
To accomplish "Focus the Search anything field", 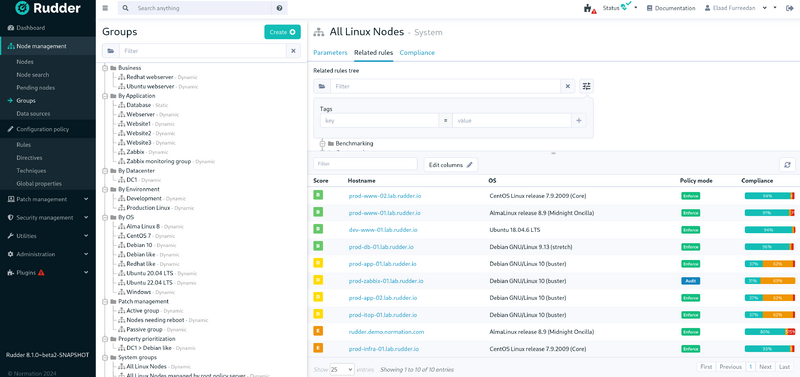I will [203, 8].
